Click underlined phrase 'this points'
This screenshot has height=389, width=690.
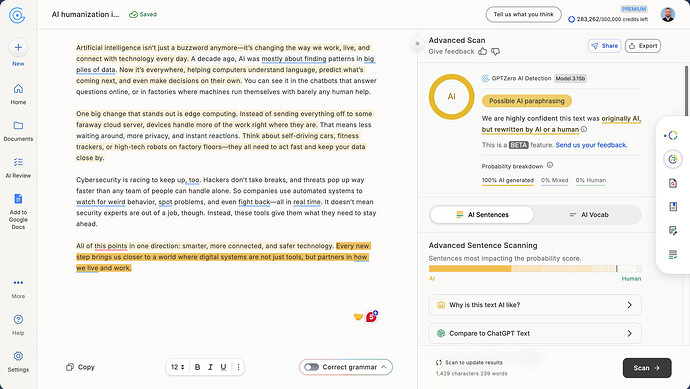point(111,246)
